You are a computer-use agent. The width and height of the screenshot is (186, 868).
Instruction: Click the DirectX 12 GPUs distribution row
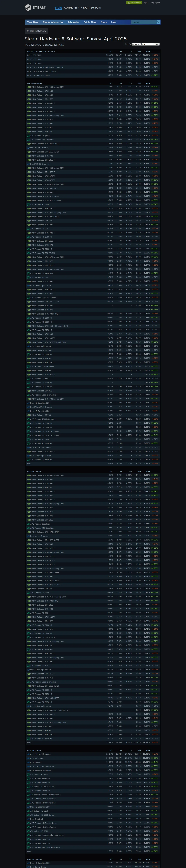pyautogui.click(x=93, y=55)
